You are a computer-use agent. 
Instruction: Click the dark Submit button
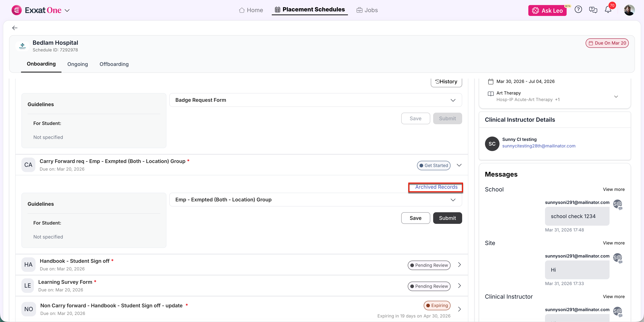[x=447, y=218]
